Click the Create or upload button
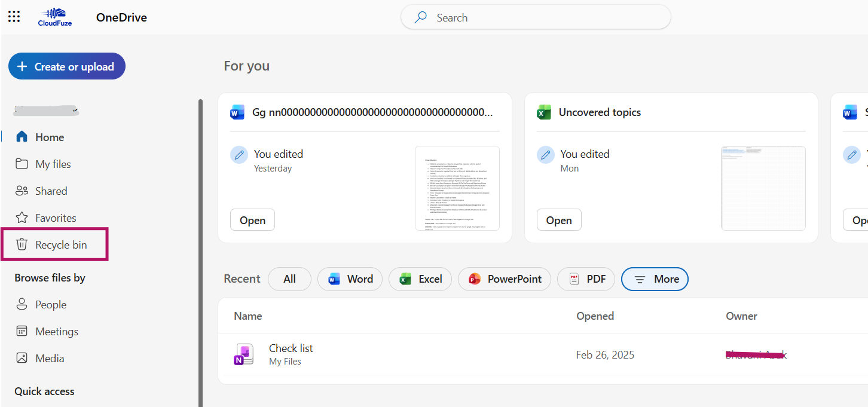The width and height of the screenshot is (868, 407). tap(67, 66)
